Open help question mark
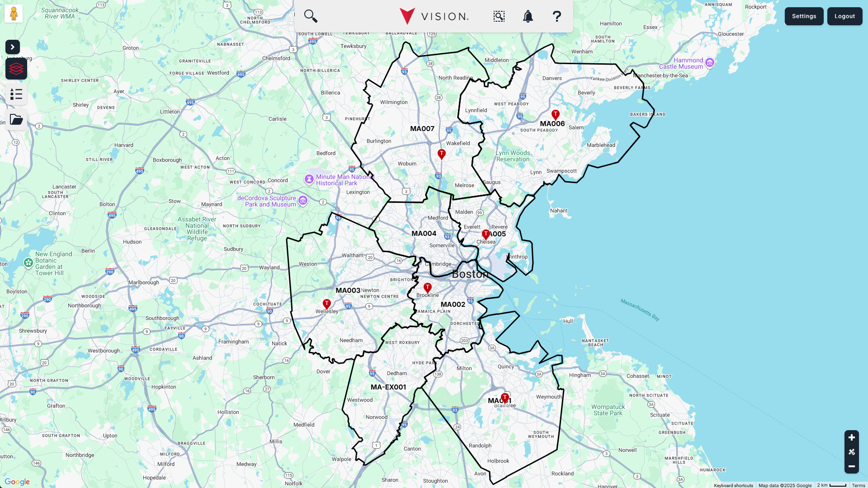 [557, 16]
